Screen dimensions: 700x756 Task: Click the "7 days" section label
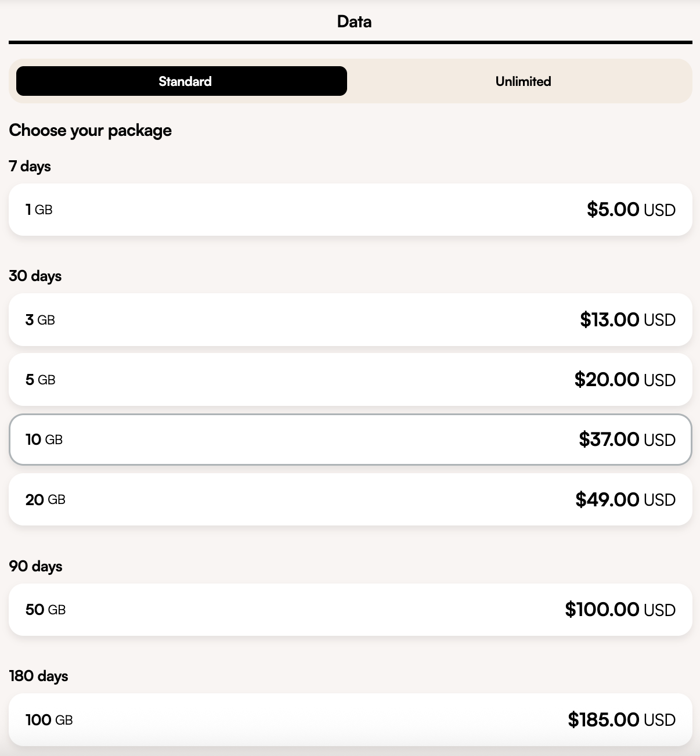coord(30,167)
